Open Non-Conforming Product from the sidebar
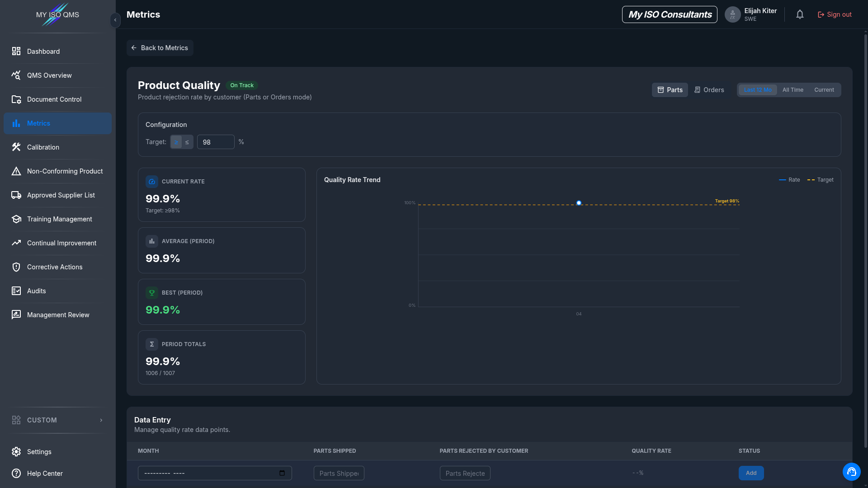 [58, 171]
